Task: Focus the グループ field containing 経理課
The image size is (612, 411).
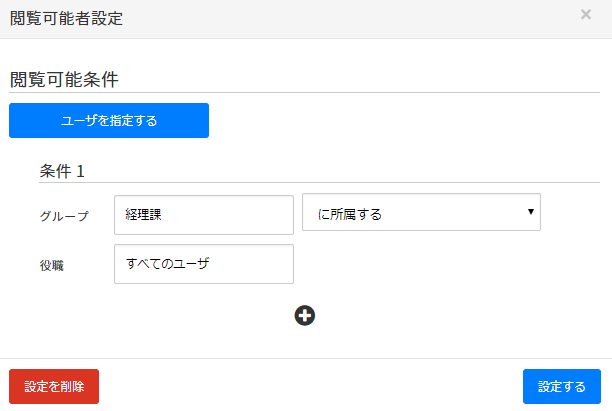Action: (204, 214)
